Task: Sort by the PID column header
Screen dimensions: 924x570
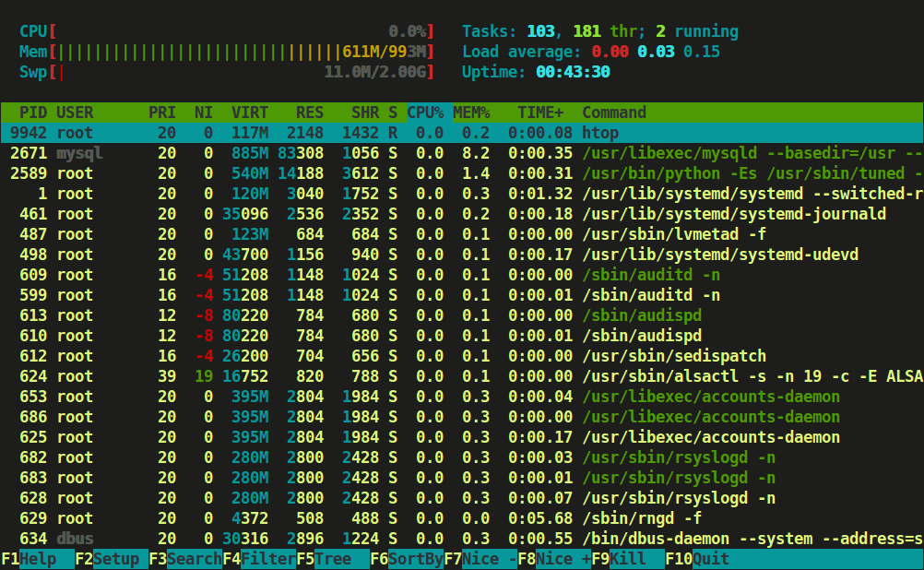Action: [33, 113]
